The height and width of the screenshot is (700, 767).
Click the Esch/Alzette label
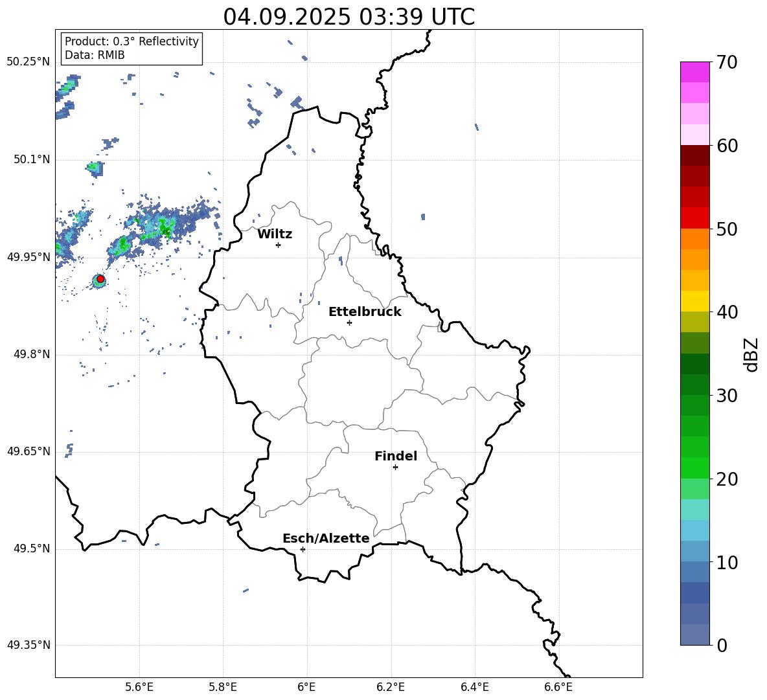[326, 538]
